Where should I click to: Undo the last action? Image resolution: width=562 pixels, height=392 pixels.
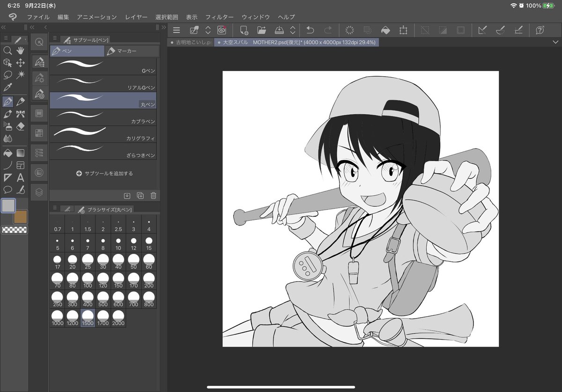click(x=310, y=30)
